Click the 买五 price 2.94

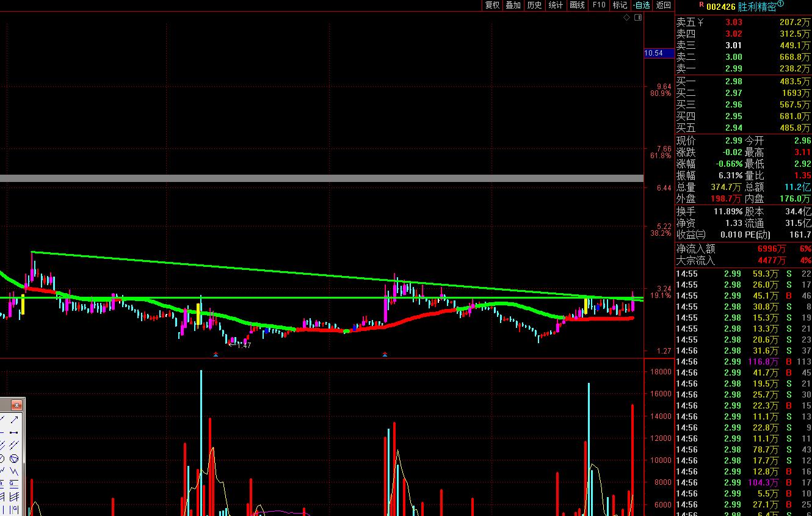pyautogui.click(x=733, y=128)
